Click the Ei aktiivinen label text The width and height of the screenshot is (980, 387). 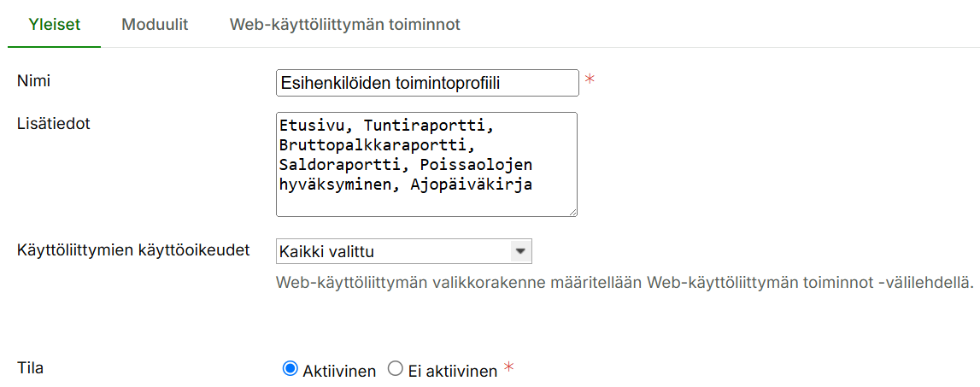tap(452, 371)
